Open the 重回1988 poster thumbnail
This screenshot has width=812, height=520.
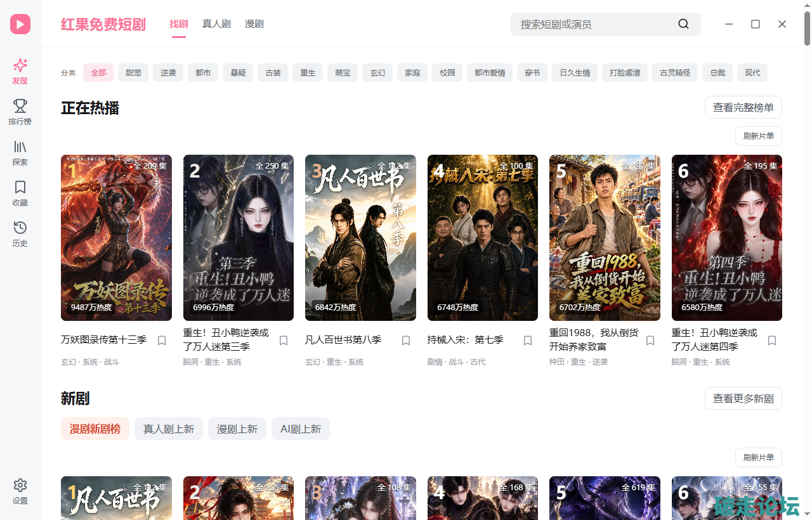605,238
